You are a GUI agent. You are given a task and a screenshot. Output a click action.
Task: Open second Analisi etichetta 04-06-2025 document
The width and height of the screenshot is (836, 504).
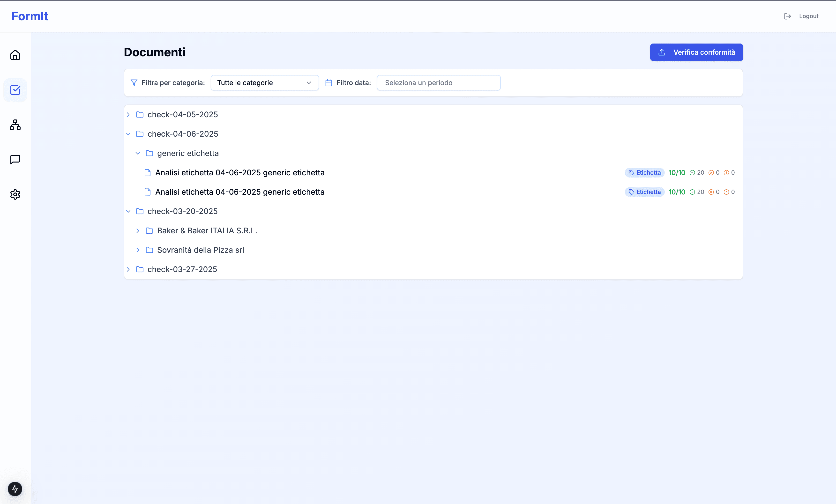[x=240, y=192]
